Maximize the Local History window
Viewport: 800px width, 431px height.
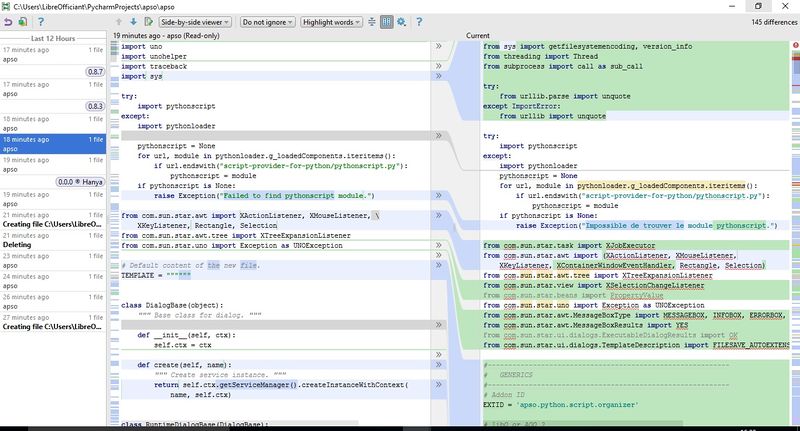(758, 6)
